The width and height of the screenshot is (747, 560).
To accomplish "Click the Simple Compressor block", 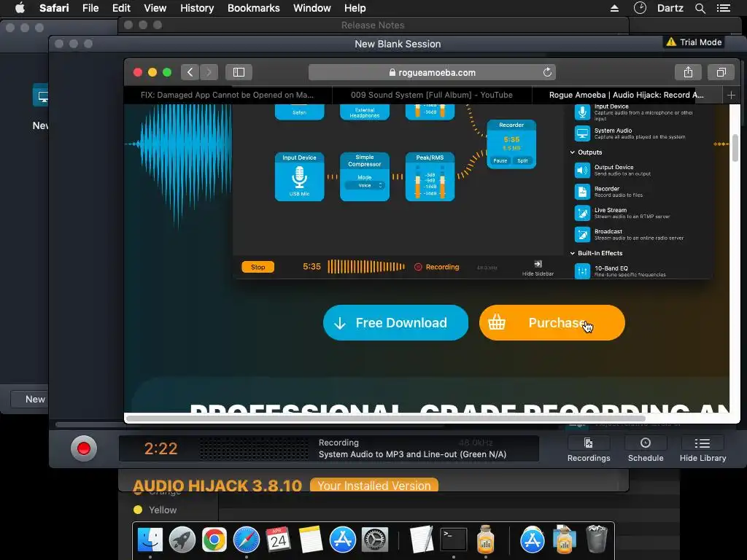I will [365, 176].
